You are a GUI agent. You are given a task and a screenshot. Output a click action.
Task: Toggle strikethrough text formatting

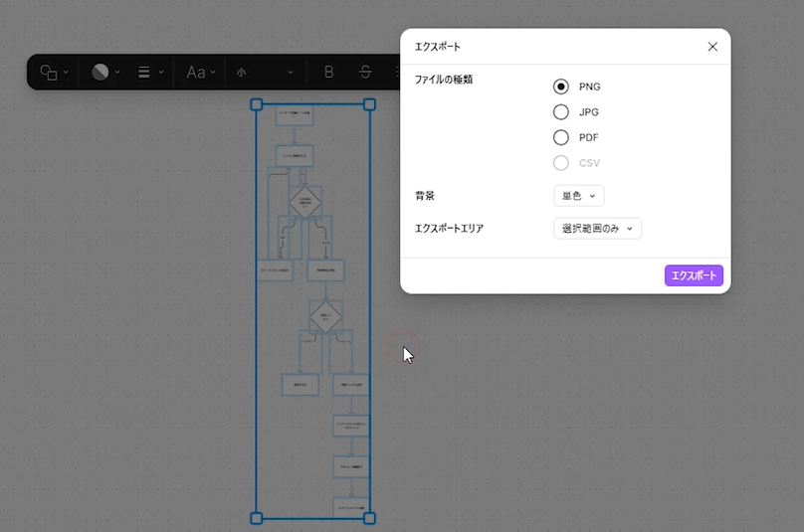point(366,72)
